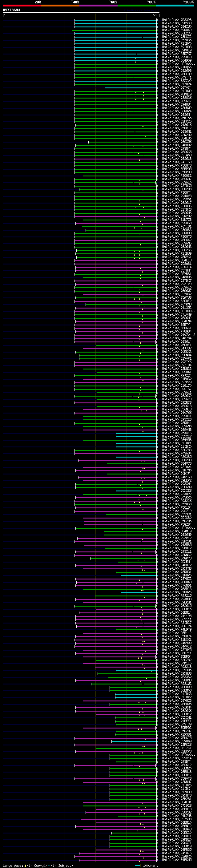Click the query end position 506

155,15
